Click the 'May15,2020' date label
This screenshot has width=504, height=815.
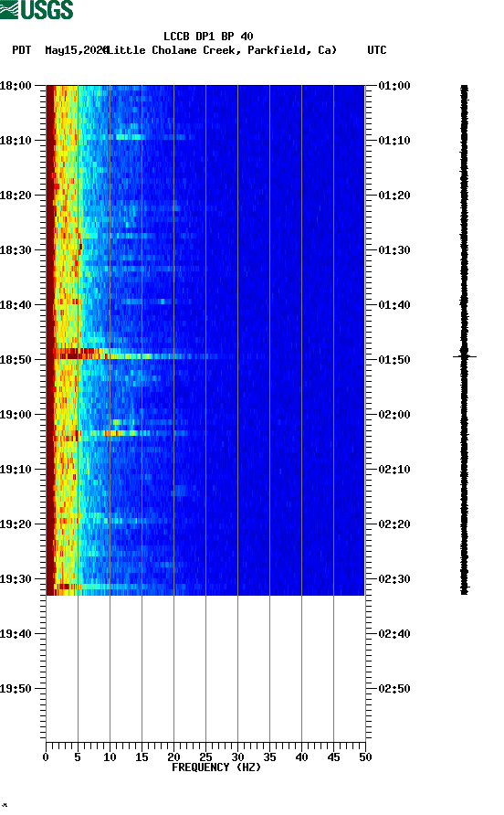76,50
